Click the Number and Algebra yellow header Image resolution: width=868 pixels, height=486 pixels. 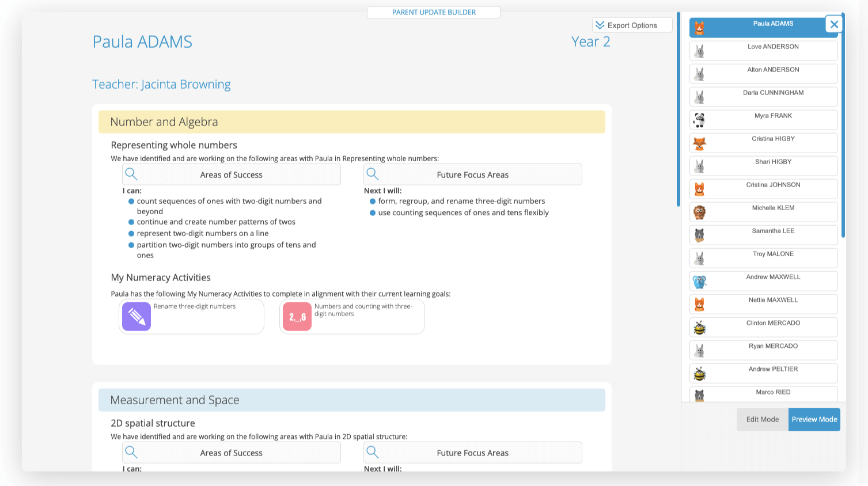351,122
